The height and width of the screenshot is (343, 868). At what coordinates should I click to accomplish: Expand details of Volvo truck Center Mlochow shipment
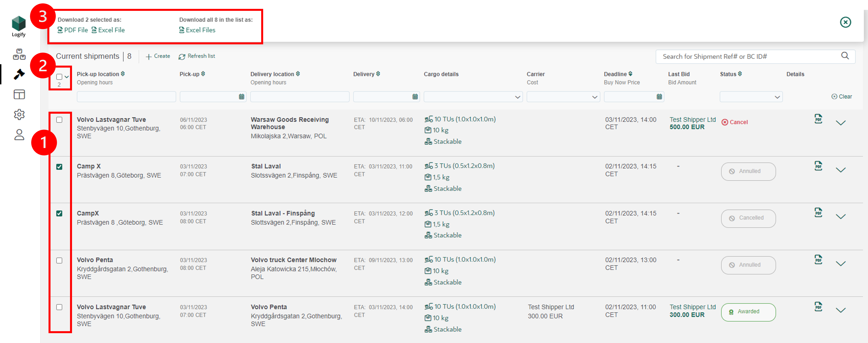[841, 264]
